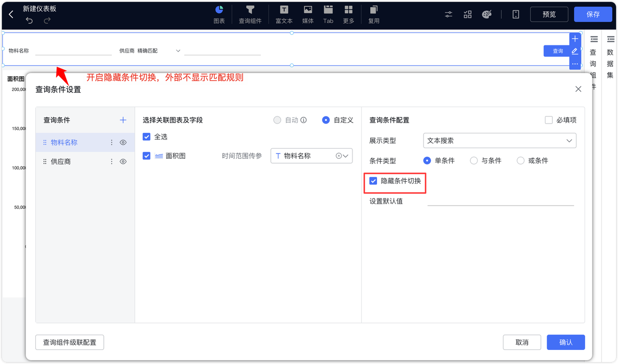Select the 自定义 radio option
The height and width of the screenshot is (364, 618).
pyautogui.click(x=326, y=120)
